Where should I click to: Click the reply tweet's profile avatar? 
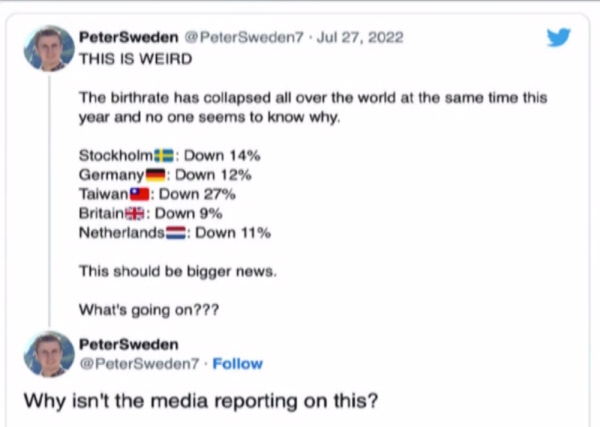tap(48, 354)
